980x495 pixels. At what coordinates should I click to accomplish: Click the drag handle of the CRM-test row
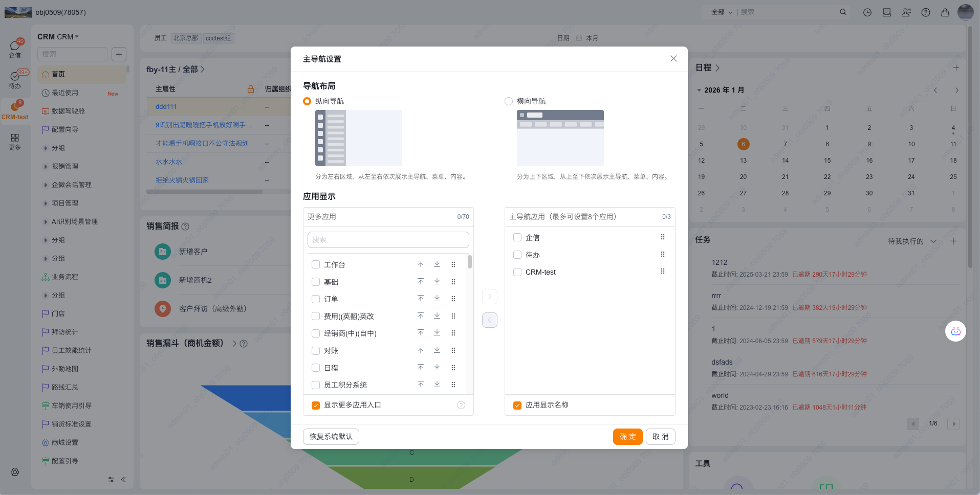click(x=663, y=272)
